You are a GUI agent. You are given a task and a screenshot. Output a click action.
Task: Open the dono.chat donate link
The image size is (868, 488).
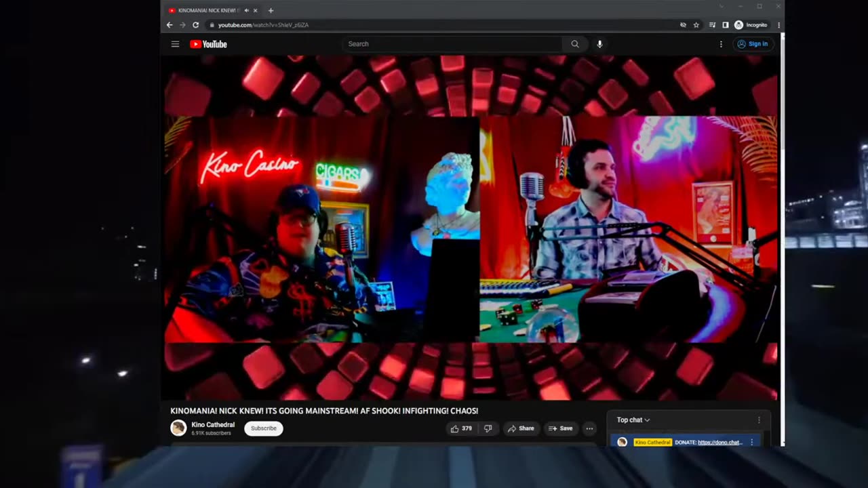click(720, 443)
